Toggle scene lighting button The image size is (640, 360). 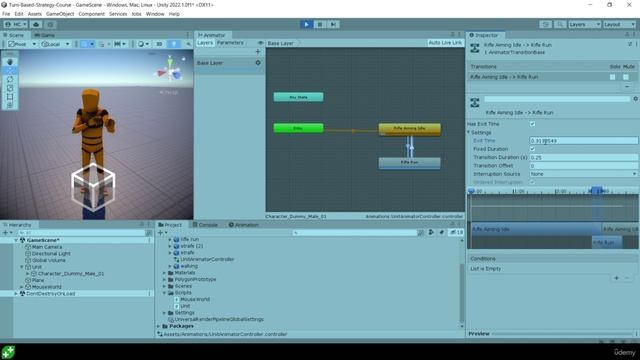tap(174, 44)
